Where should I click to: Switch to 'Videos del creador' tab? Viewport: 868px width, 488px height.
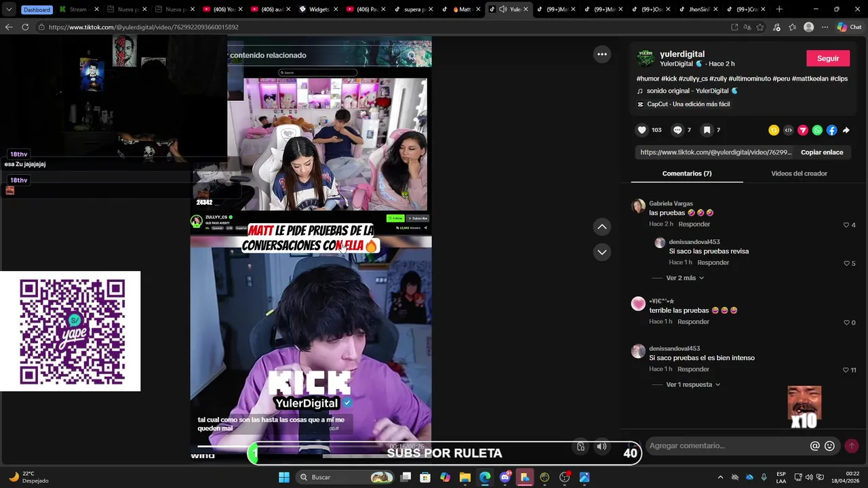point(799,174)
